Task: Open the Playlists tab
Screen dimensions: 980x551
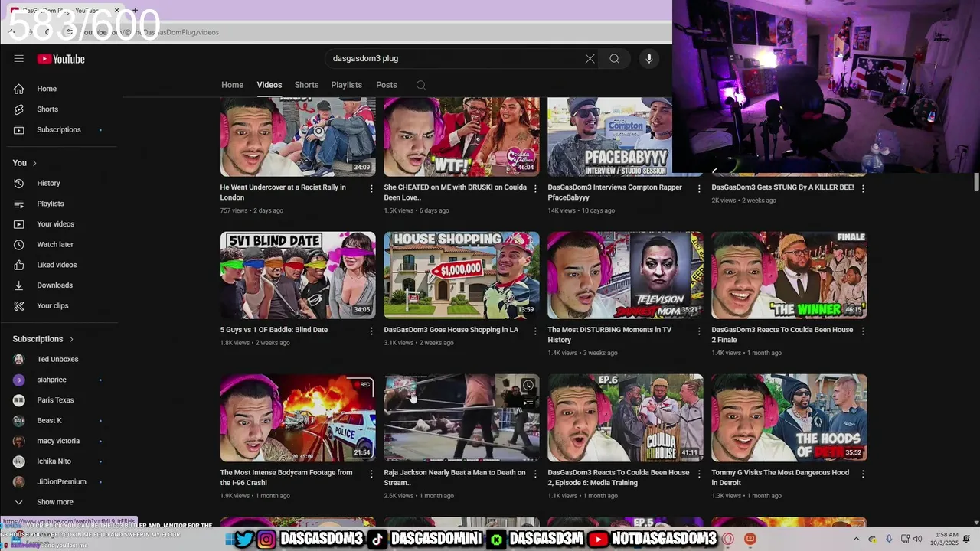Action: 346,85
